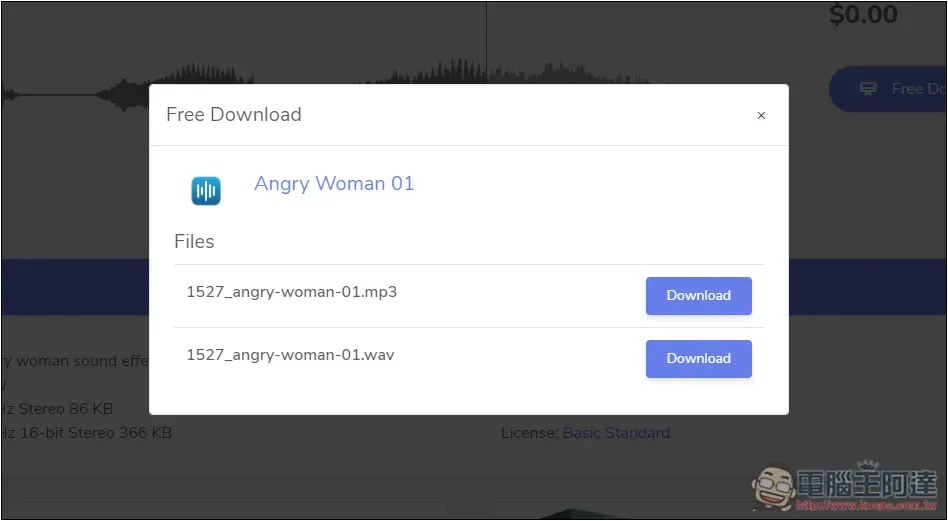Download the 1527_angry-woman-01.mp3 file
Image resolution: width=948 pixels, height=521 pixels.
click(698, 296)
